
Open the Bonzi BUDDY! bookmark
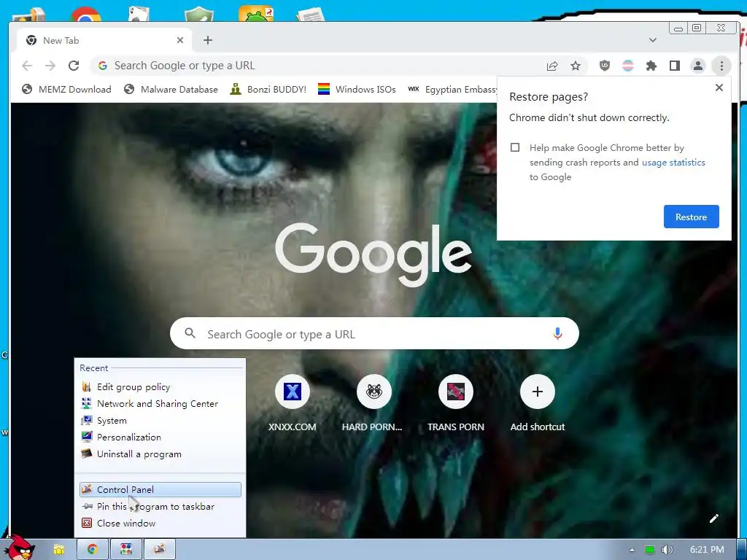click(268, 89)
